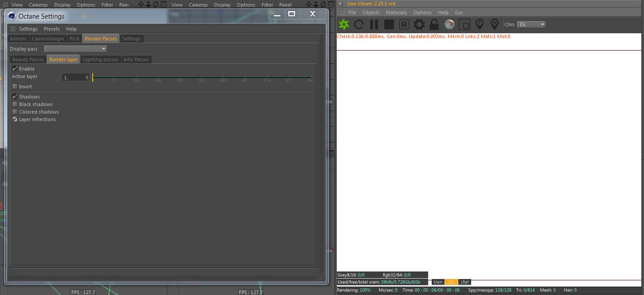644x295 pixels.
Task: Open settings with the gear icon in Live Viewer
Action: click(x=419, y=24)
